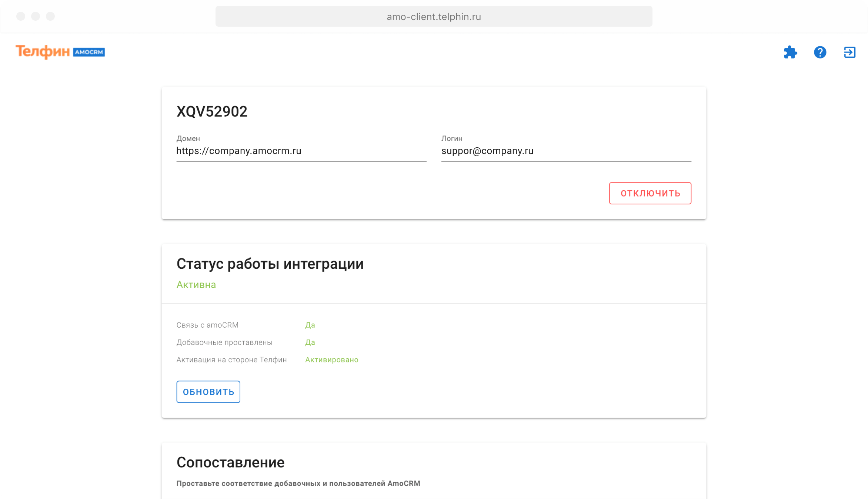Click the Активировано status value

click(332, 360)
